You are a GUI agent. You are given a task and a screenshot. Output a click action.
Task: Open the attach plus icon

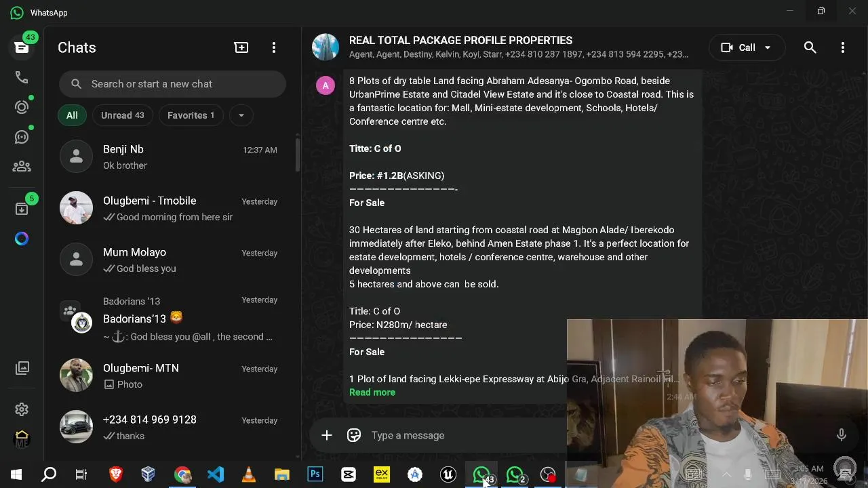pyautogui.click(x=327, y=435)
